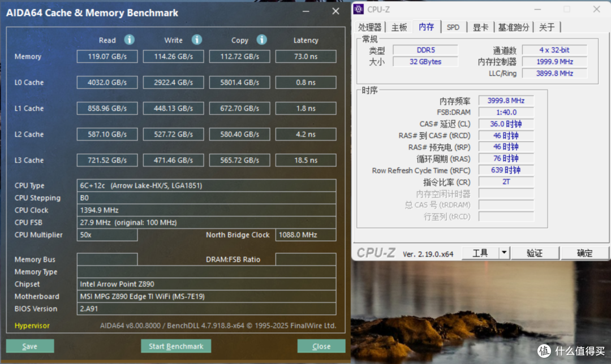Minimize the CPU-Z window
611x364 pixels.
538,10
